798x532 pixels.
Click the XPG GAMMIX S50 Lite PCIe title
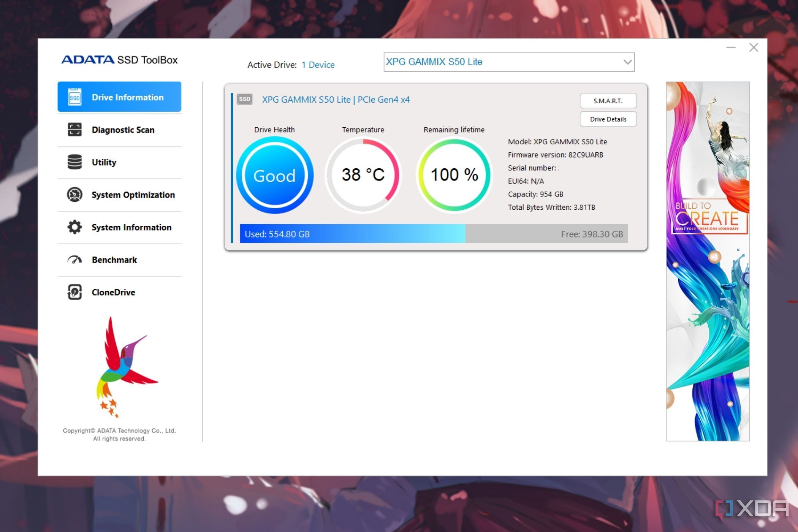click(x=336, y=100)
